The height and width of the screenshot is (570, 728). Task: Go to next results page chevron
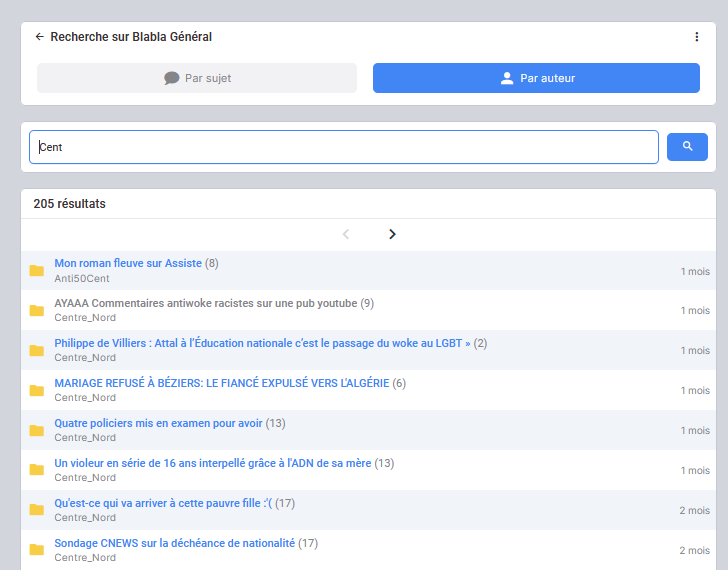(392, 234)
